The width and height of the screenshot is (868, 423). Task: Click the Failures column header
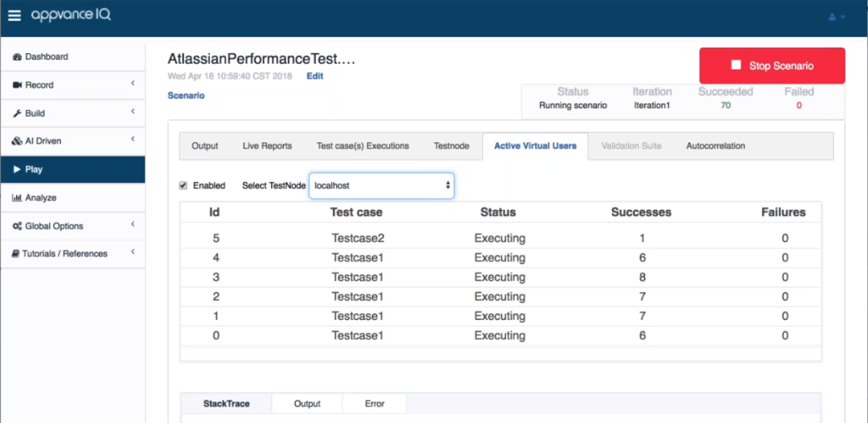784,212
